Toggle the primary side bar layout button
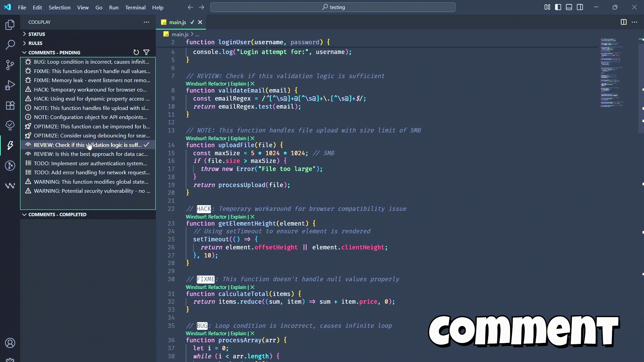Viewport: 644px width, 362px height. (x=558, y=7)
